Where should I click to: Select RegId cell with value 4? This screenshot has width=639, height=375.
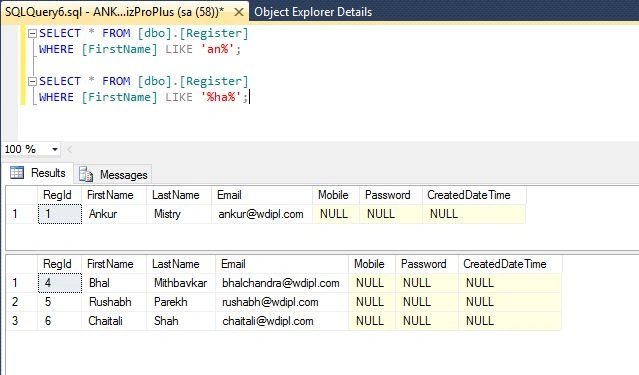point(59,283)
